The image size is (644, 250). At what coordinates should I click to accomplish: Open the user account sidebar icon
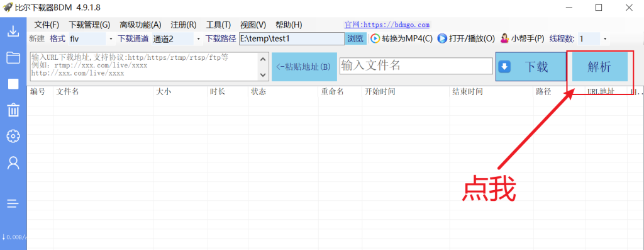tap(14, 163)
